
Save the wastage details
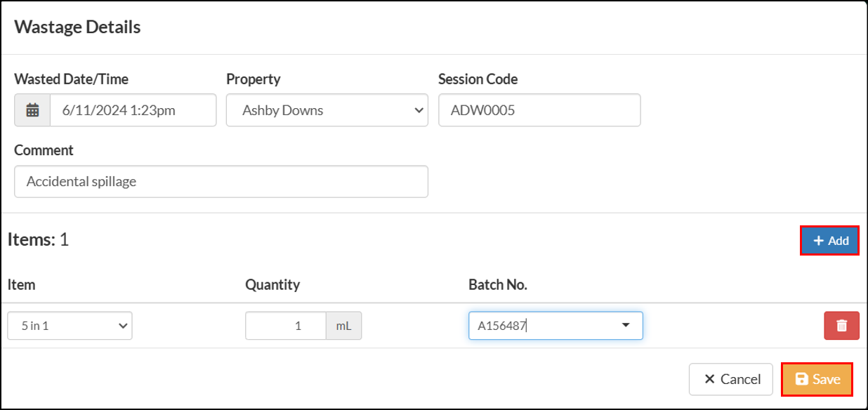click(817, 379)
